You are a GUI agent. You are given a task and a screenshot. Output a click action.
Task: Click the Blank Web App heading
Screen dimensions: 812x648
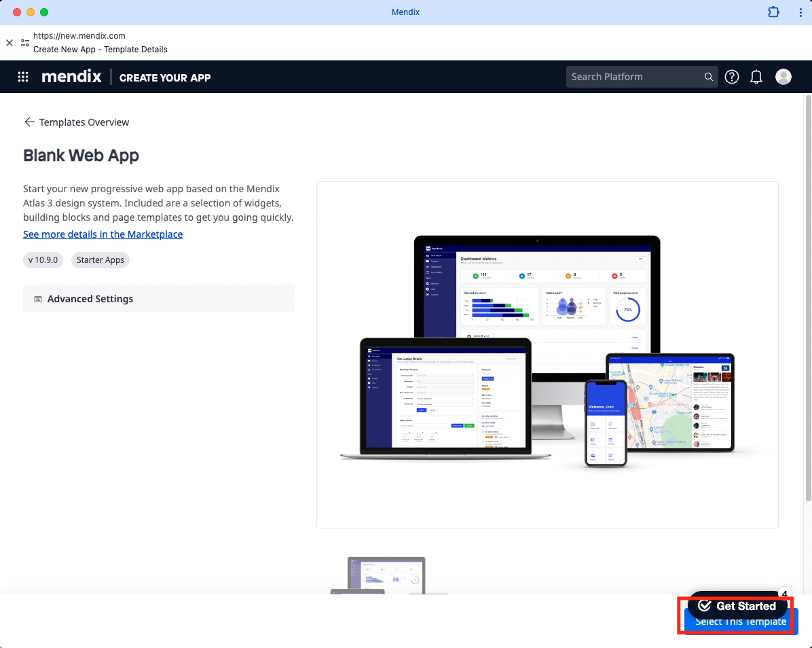81,156
